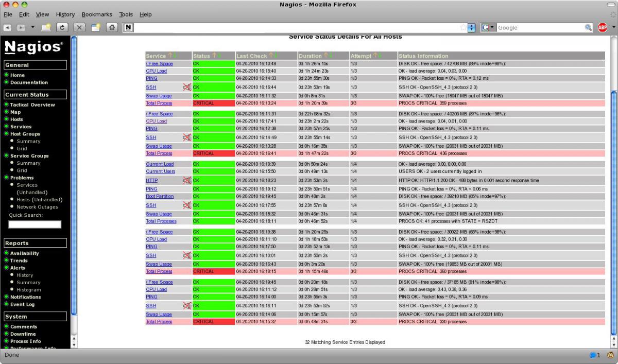Open Downtime under System

[24, 334]
